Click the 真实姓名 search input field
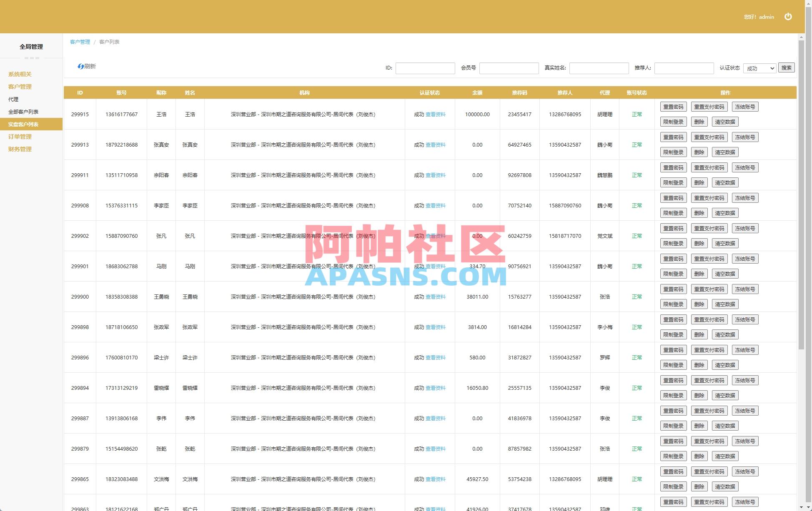Image resolution: width=812 pixels, height=511 pixels. coord(599,68)
